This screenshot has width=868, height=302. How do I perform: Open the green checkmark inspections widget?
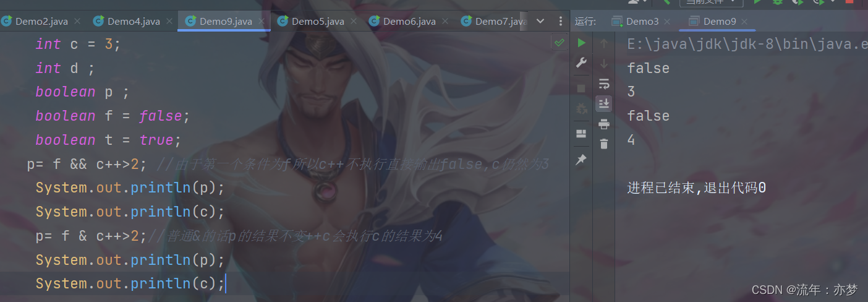point(559,43)
